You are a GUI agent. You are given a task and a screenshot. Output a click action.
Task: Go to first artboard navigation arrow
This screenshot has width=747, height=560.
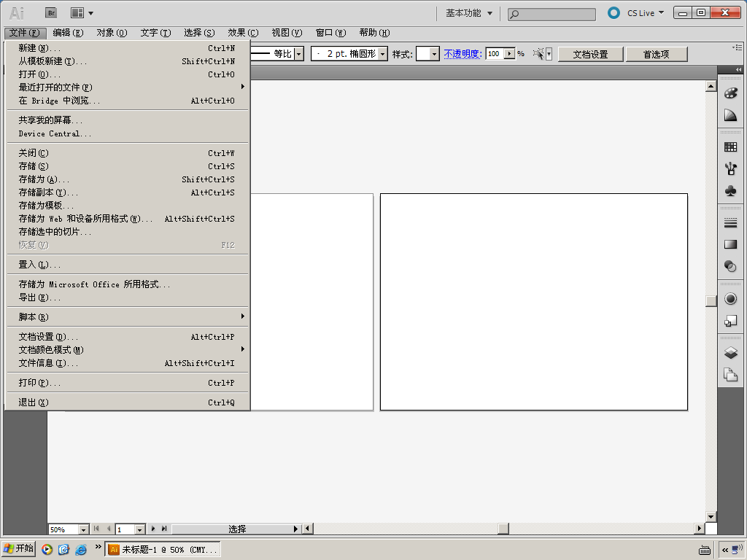96,528
